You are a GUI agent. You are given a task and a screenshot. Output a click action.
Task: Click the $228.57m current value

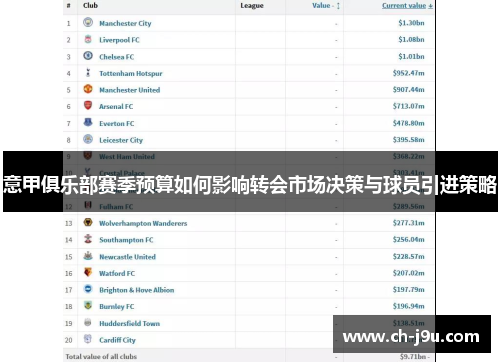coord(409,257)
